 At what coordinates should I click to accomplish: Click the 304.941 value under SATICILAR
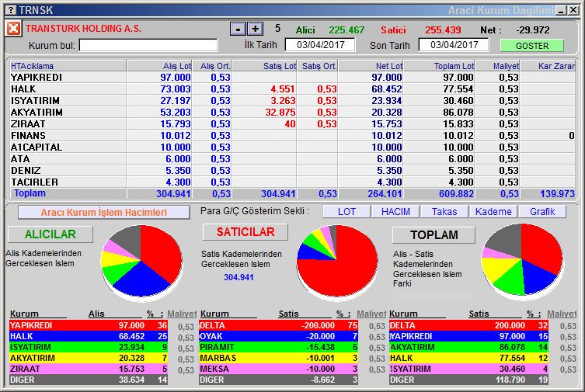[239, 277]
